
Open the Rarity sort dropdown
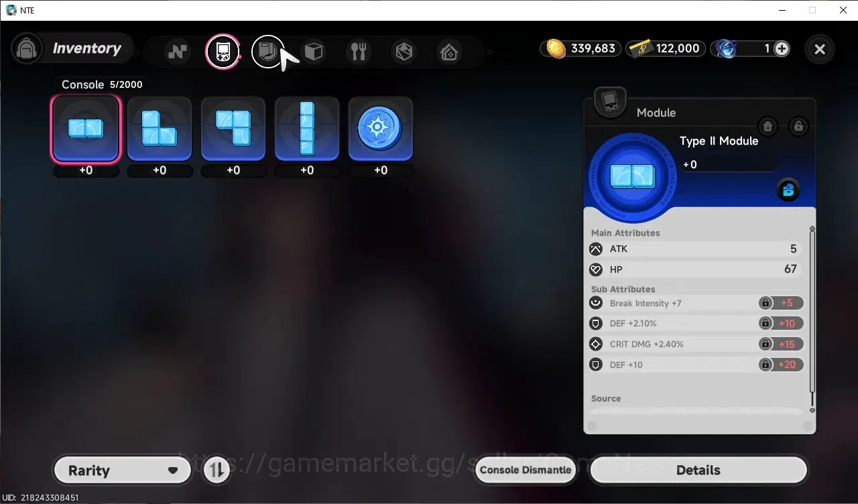pyautogui.click(x=122, y=470)
